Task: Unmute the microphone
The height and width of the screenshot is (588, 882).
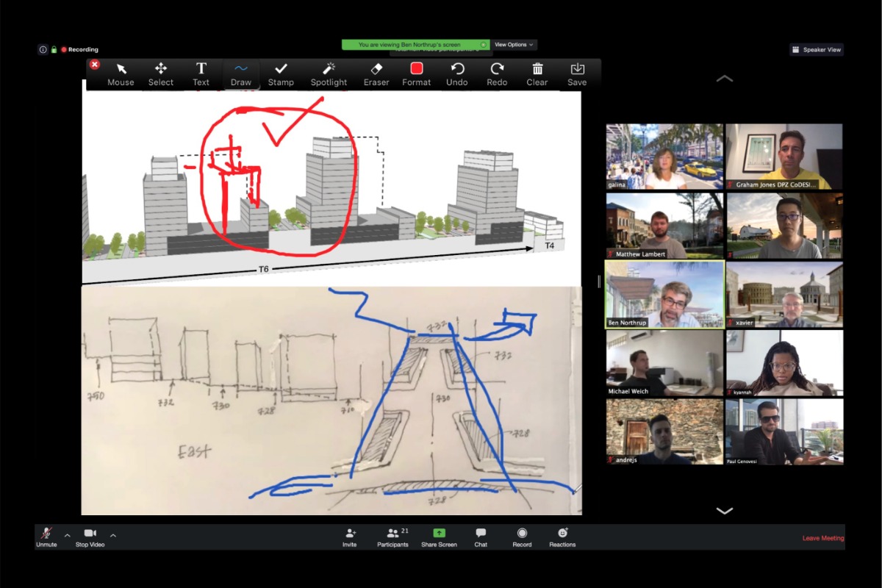Action: (46, 537)
